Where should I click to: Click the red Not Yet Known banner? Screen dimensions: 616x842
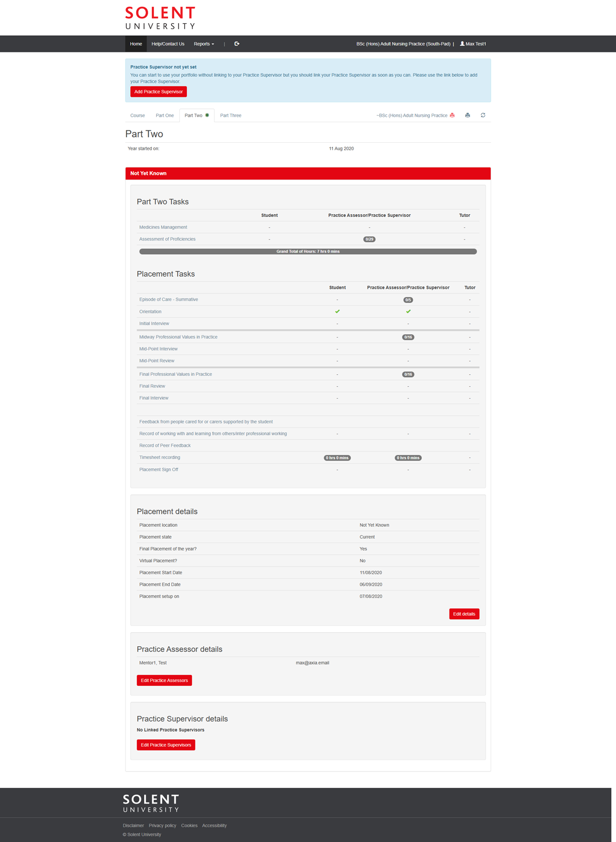[x=308, y=174]
